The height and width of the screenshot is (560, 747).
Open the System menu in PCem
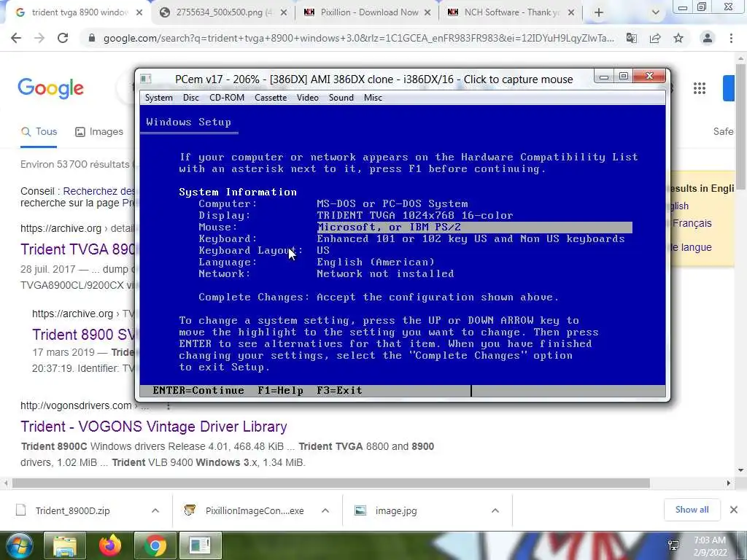coord(158,98)
